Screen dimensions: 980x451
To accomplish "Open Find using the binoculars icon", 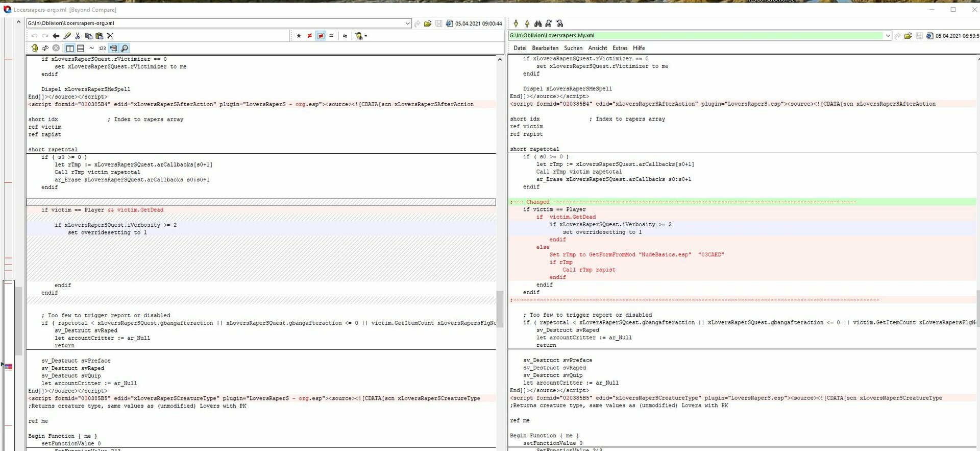I will (538, 23).
